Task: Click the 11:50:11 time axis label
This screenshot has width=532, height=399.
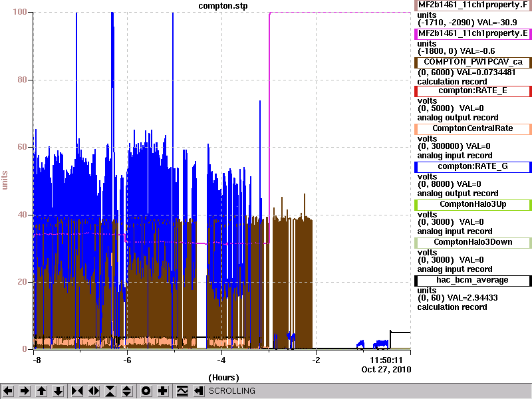Action: tap(386, 360)
